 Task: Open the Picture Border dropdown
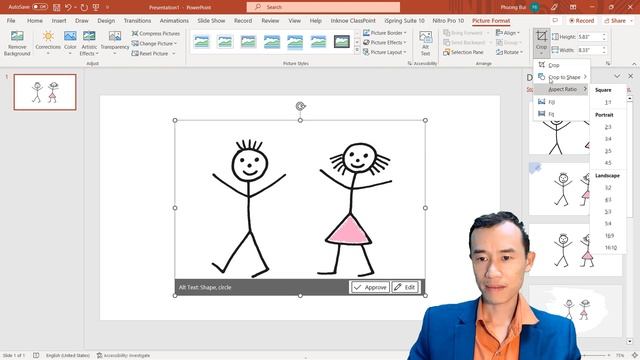coord(384,33)
